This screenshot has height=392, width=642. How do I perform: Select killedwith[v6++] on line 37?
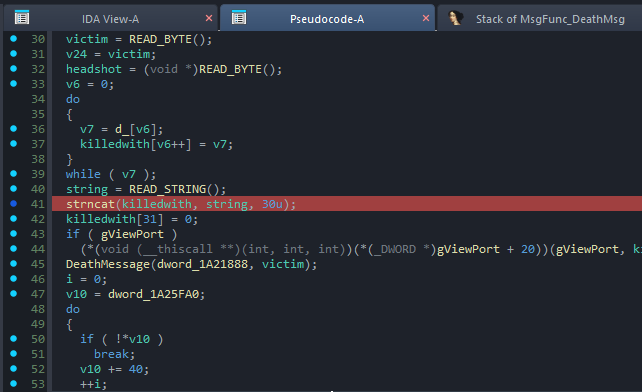tap(136, 144)
